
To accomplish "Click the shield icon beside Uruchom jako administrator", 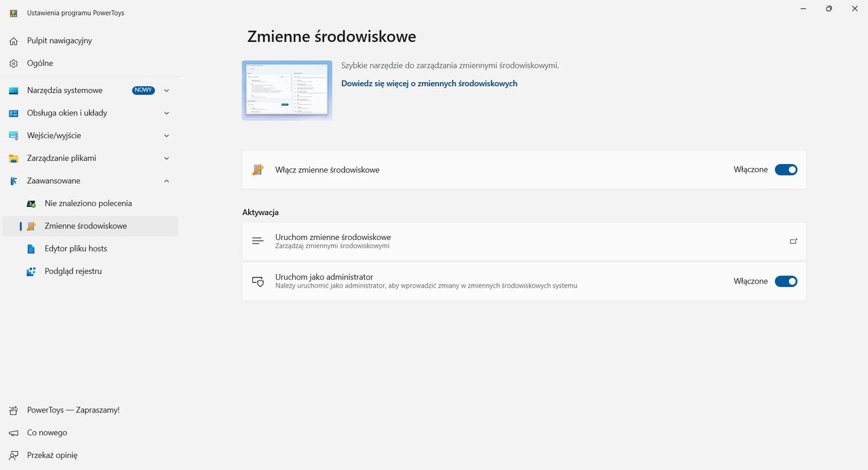I will point(258,281).
